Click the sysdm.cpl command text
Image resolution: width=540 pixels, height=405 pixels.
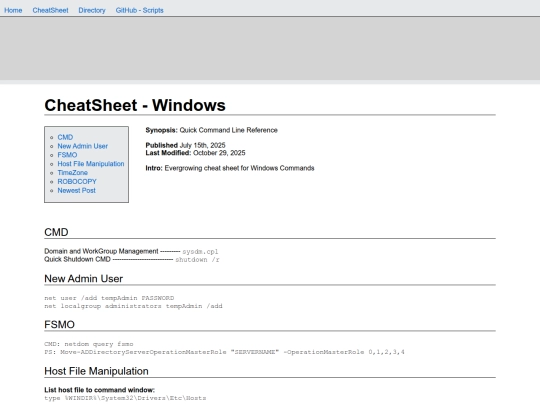(200, 252)
